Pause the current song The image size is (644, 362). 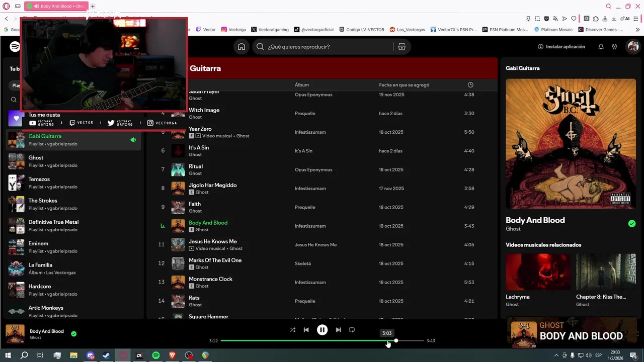[322, 330]
